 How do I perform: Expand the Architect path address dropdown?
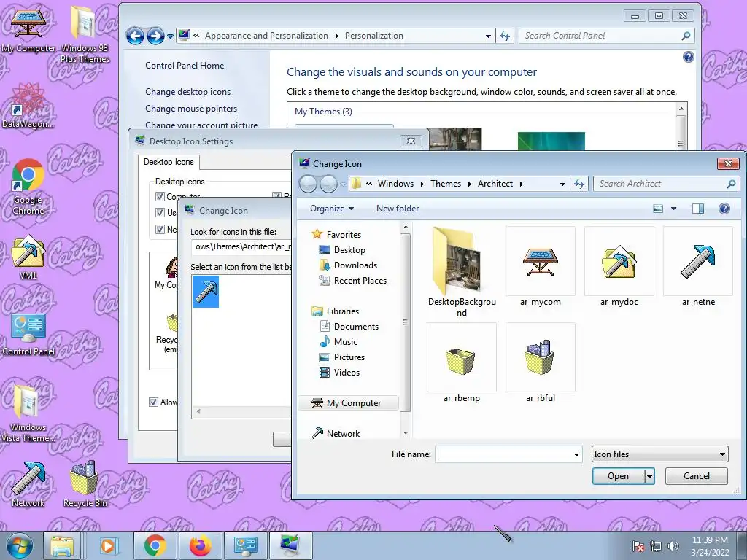tap(562, 184)
